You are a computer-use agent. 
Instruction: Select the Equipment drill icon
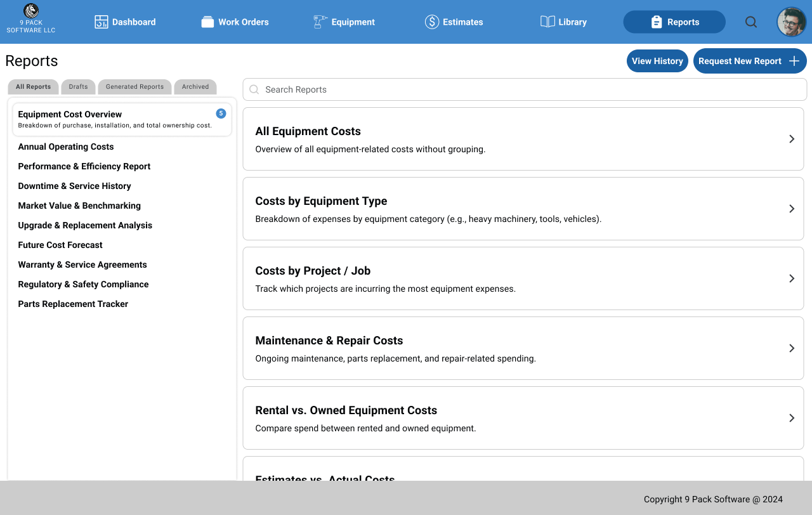pos(320,22)
